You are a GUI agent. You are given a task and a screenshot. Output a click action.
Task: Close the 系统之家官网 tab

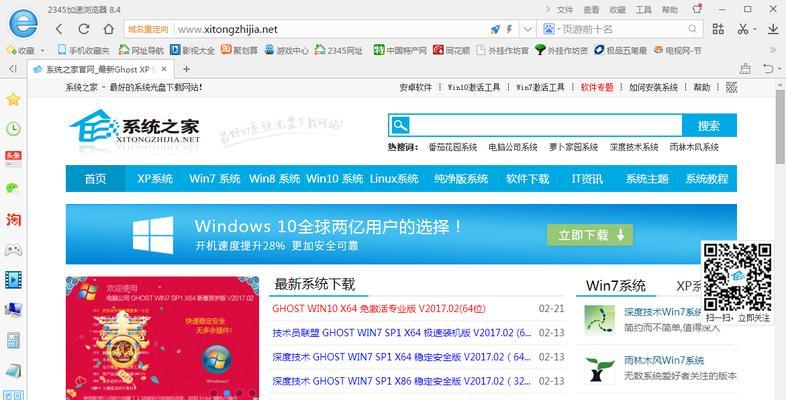(164, 69)
